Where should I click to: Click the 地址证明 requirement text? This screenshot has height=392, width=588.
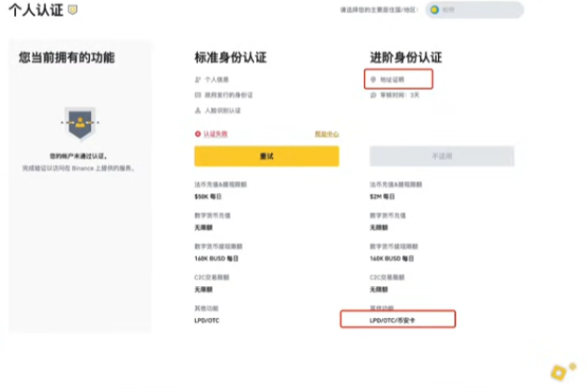[392, 80]
